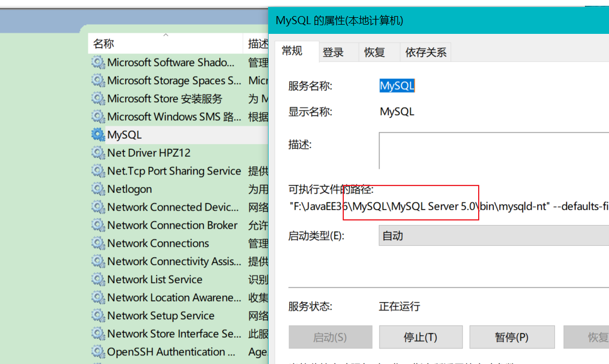Click the 正在运行 service status text

click(399, 307)
